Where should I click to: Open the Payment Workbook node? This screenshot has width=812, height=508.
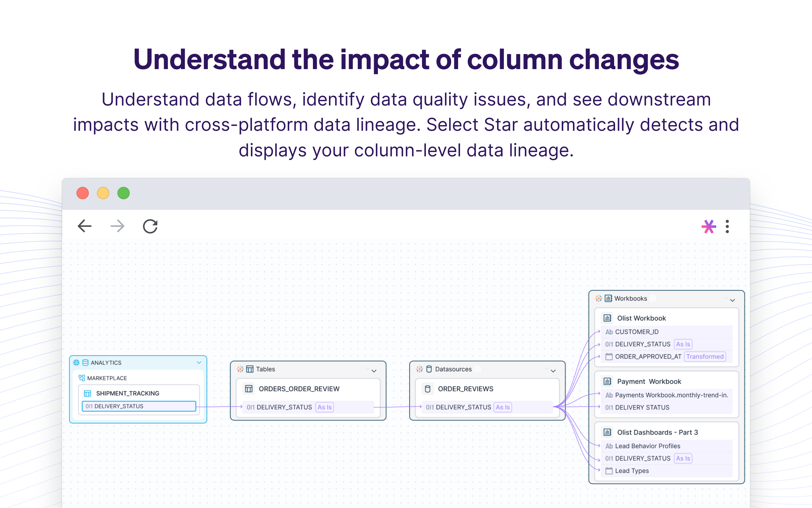point(649,381)
